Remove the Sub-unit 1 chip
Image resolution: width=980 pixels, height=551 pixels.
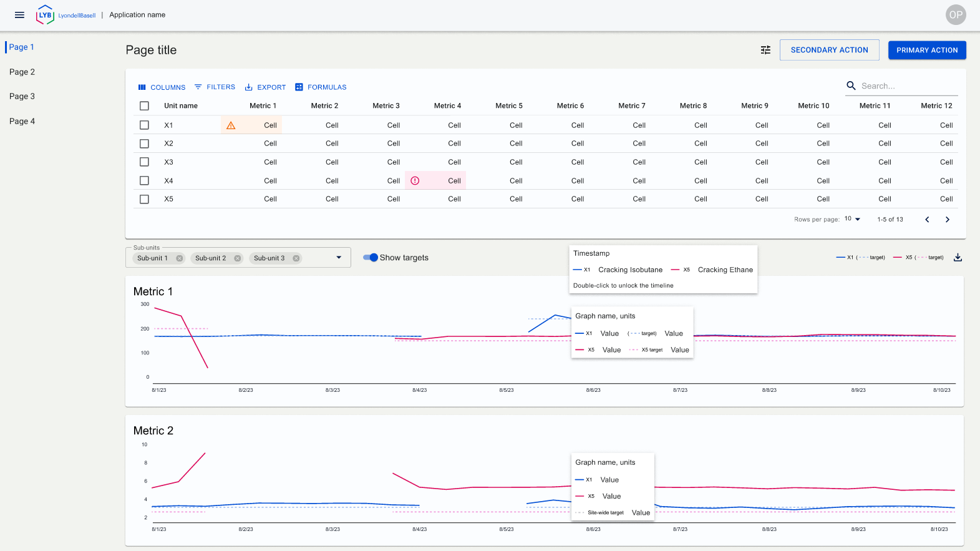(x=180, y=258)
